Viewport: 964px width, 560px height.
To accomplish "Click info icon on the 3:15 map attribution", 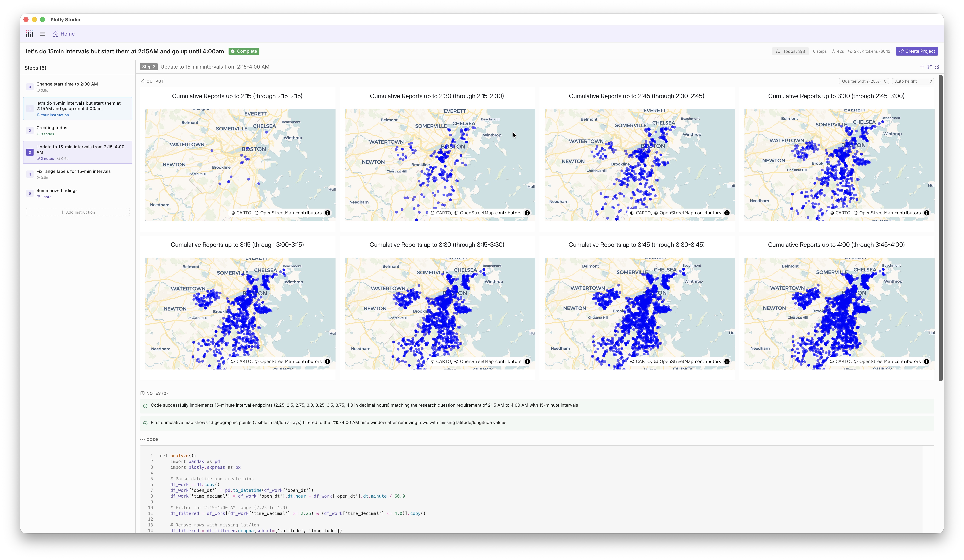I will click(327, 362).
